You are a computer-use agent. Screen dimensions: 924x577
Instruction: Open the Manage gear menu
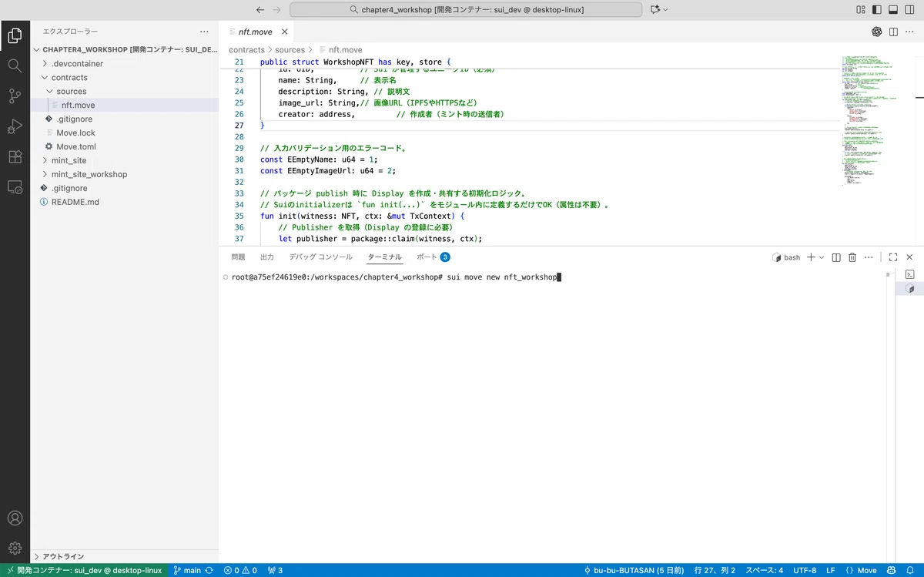(15, 548)
